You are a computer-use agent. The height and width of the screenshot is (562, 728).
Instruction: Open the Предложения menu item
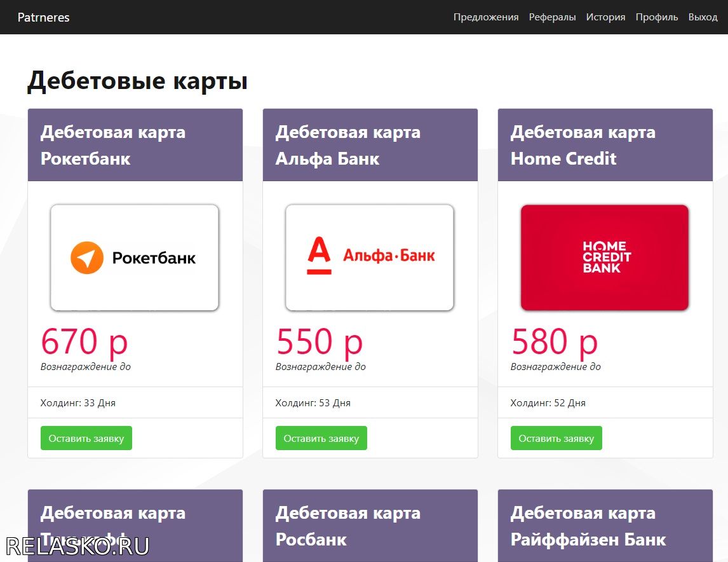pyautogui.click(x=485, y=17)
